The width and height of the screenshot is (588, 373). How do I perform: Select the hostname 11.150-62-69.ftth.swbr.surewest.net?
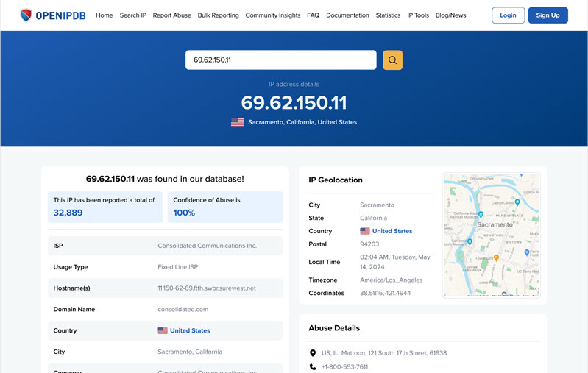click(x=207, y=288)
